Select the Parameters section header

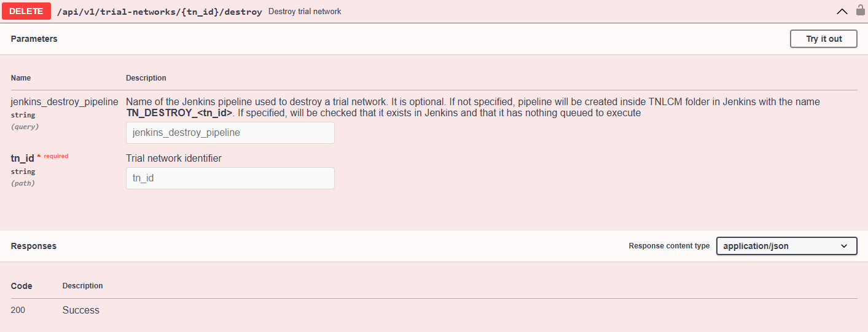point(34,39)
